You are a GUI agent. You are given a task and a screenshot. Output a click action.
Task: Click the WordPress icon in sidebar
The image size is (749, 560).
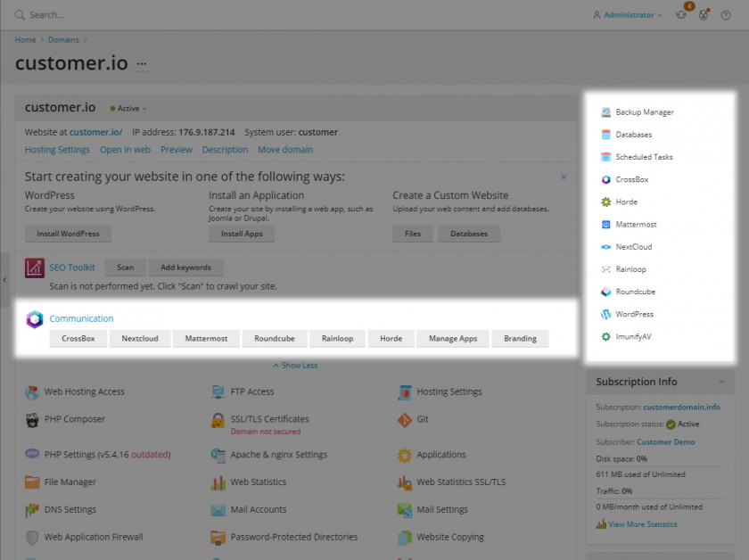coord(605,315)
